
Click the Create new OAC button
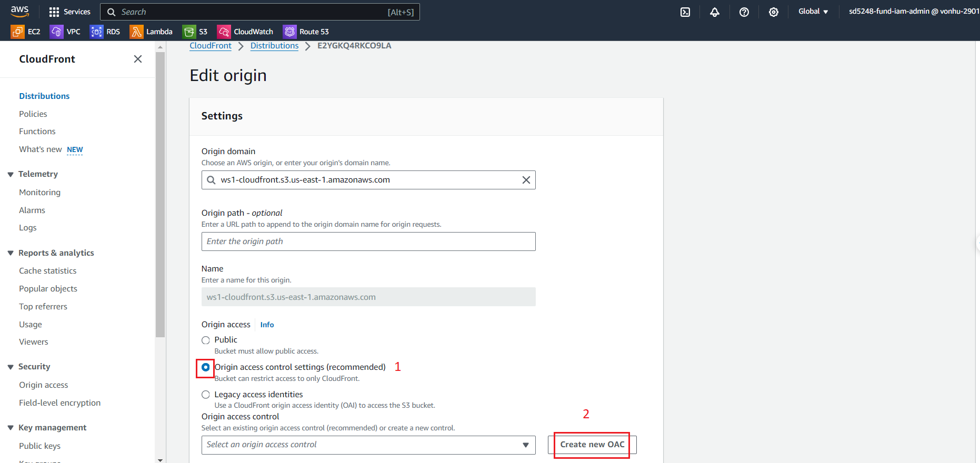click(x=592, y=445)
